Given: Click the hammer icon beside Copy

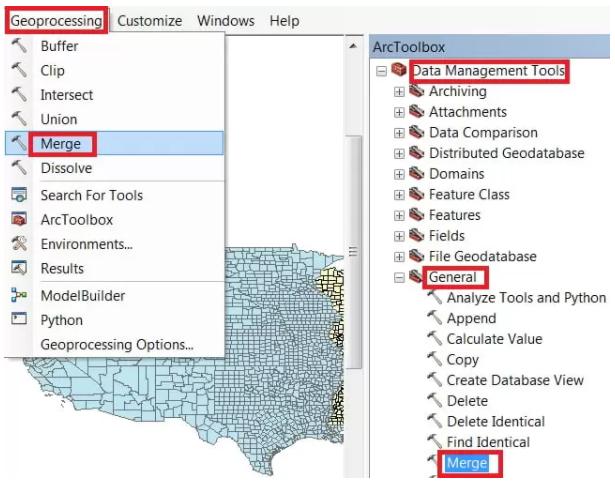Looking at the screenshot, I should [434, 359].
